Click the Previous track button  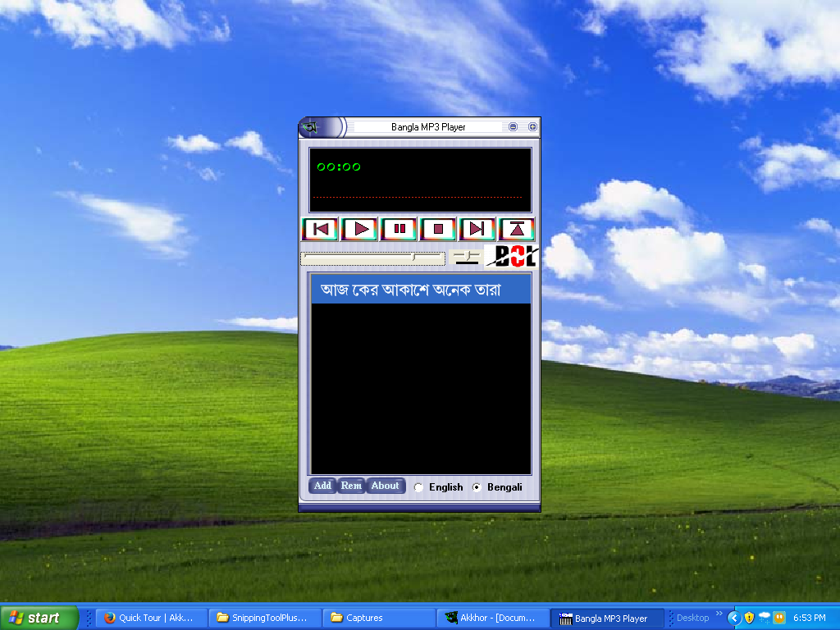pos(321,229)
